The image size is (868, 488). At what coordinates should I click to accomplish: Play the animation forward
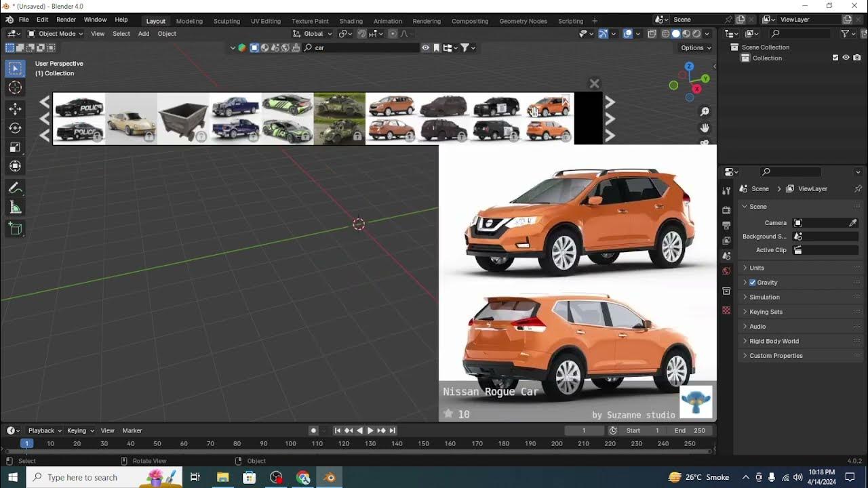pyautogui.click(x=370, y=430)
